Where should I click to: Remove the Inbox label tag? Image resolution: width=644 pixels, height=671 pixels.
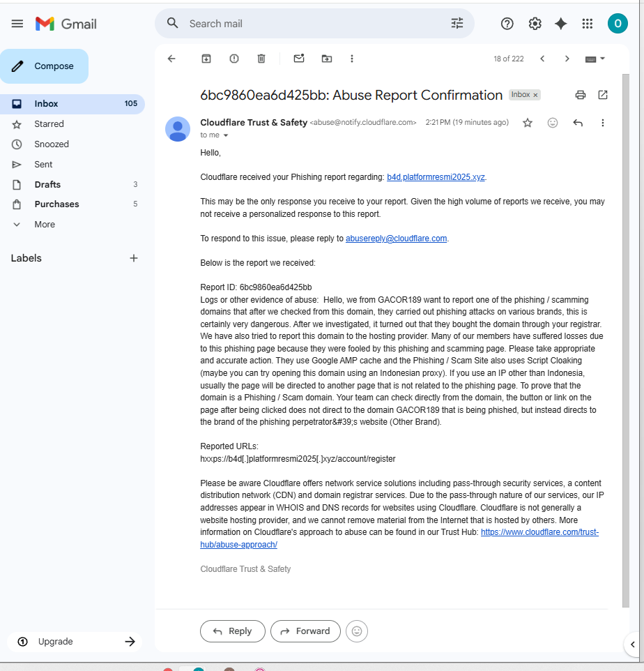point(535,95)
